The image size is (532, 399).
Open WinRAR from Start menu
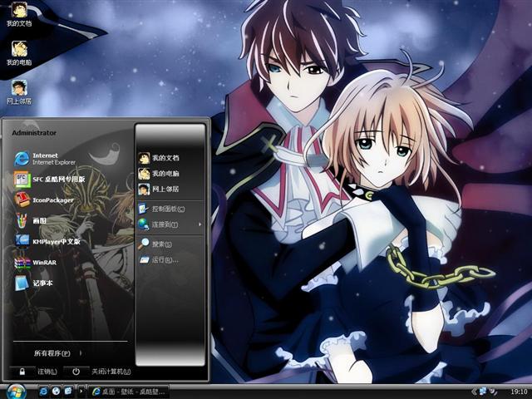tap(36, 263)
